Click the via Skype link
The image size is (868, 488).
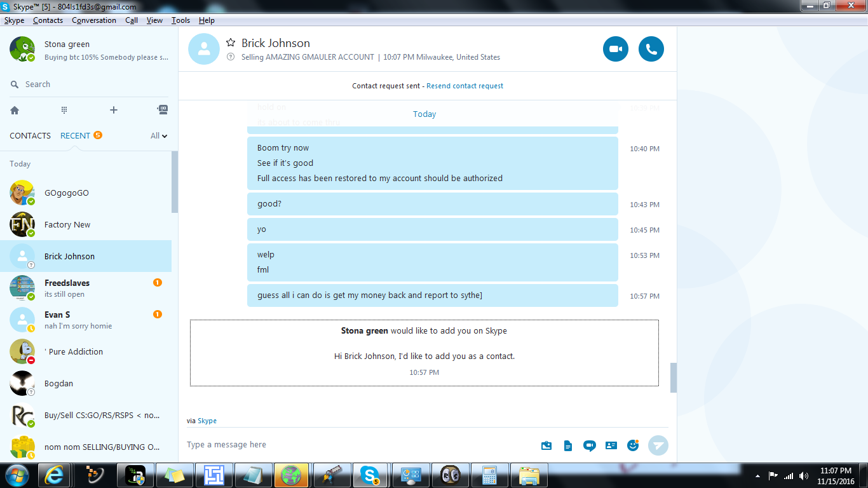[207, 421]
